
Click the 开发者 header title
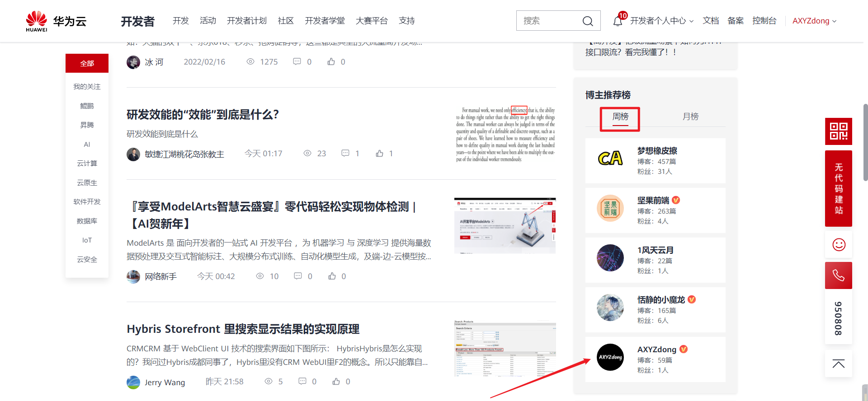137,21
